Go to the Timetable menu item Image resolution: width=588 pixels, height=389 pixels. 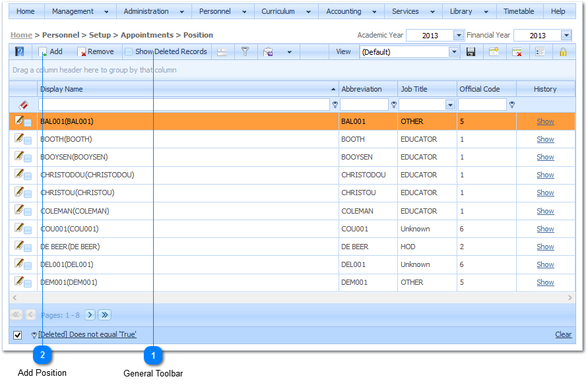[x=519, y=11]
